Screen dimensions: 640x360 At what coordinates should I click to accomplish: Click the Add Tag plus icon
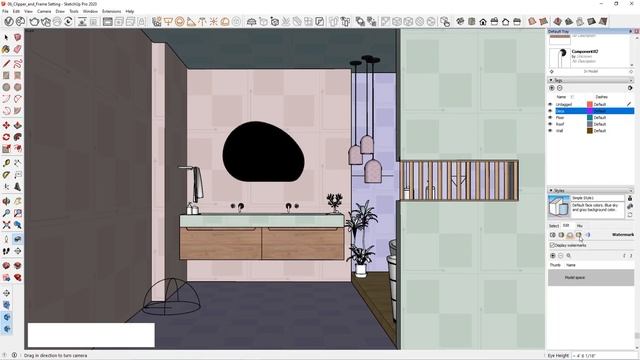coord(552,88)
